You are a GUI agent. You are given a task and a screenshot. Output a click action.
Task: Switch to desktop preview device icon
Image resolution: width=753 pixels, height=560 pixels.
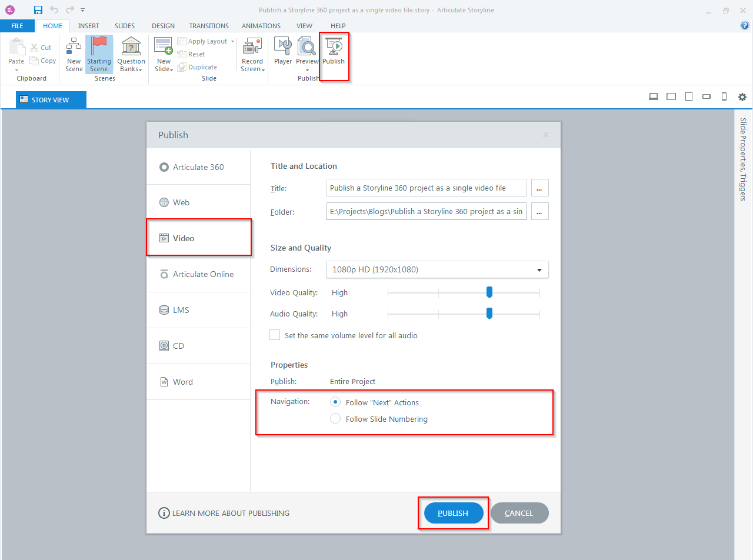tap(654, 97)
